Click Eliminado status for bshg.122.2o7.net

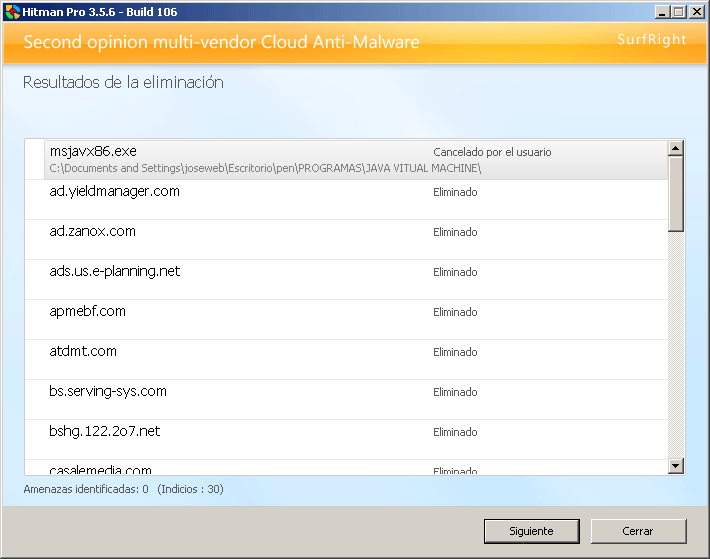[x=455, y=432]
